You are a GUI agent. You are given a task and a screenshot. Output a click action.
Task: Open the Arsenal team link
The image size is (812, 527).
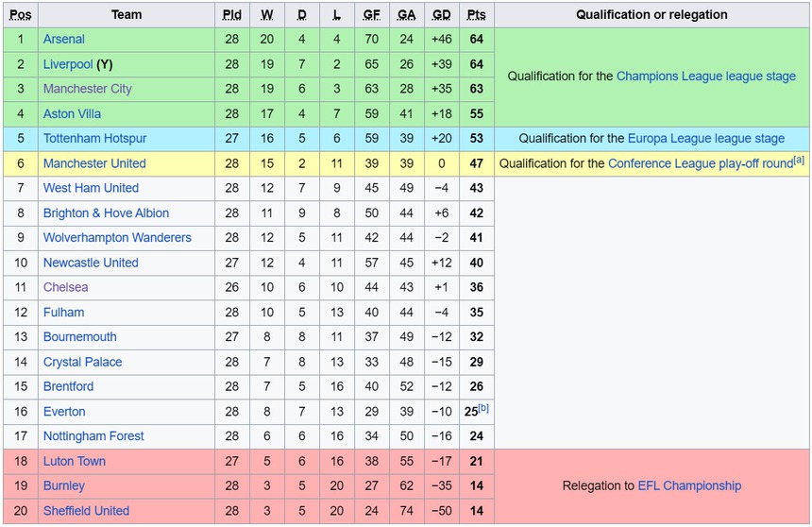[x=64, y=40]
